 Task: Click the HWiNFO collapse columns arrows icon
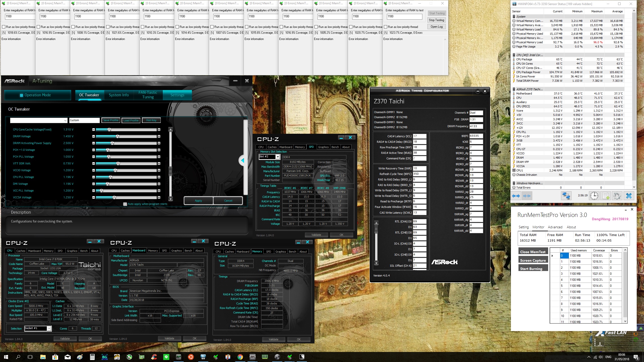tap(527, 196)
